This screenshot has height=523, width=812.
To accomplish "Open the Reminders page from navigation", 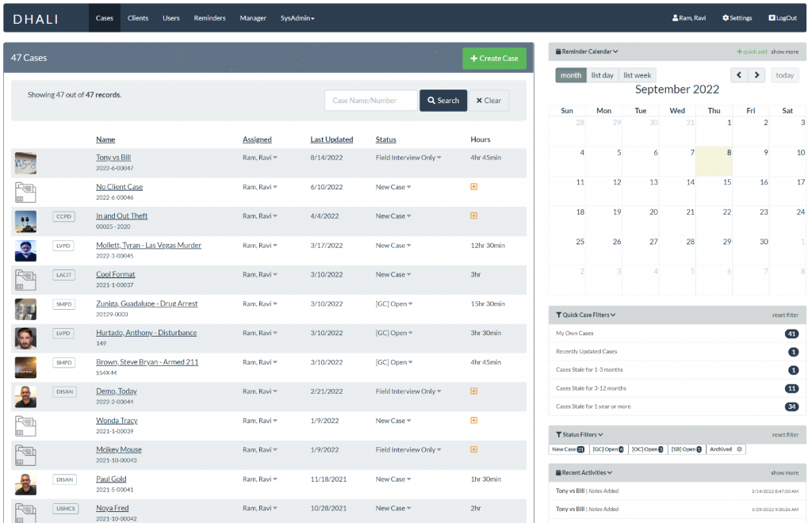I will tap(209, 17).
